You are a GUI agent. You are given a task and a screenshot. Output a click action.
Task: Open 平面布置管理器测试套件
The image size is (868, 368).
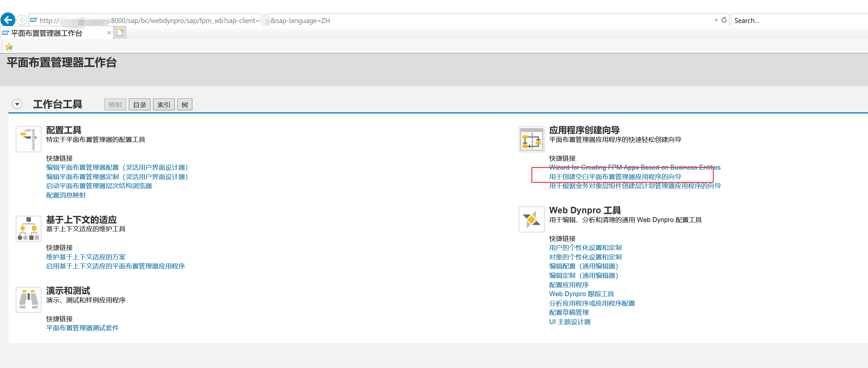82,328
